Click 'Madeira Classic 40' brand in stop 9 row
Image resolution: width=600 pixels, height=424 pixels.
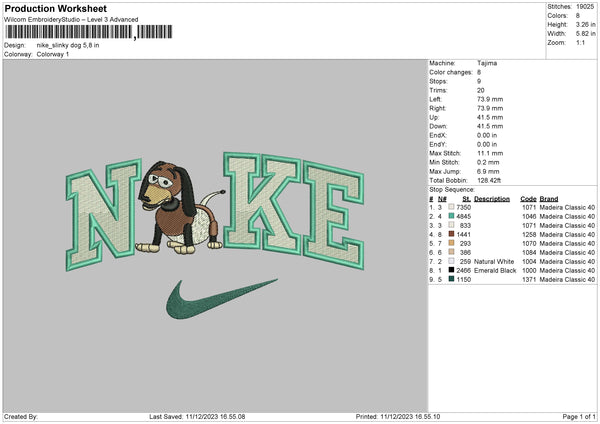point(567,280)
